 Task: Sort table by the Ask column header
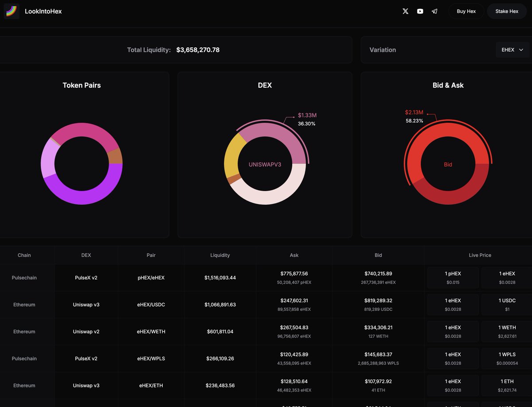[x=294, y=255]
